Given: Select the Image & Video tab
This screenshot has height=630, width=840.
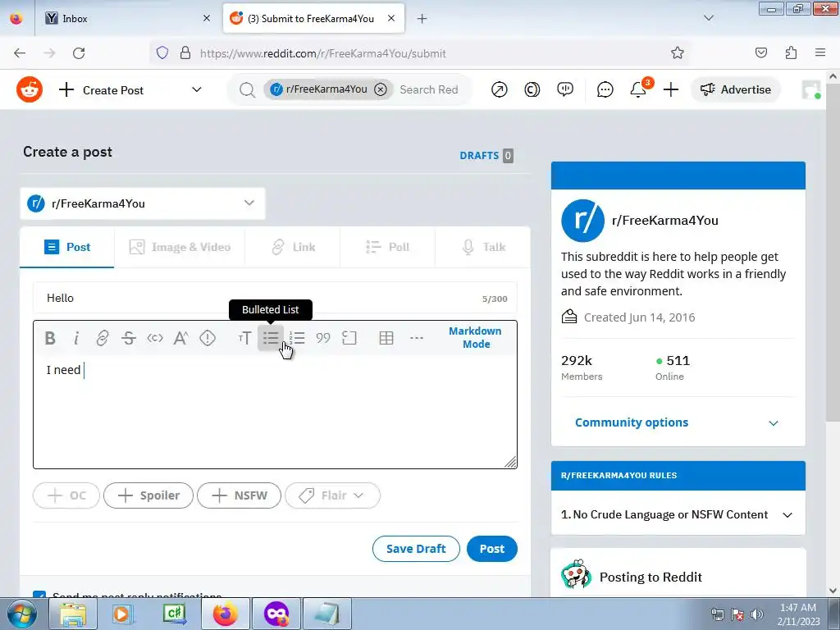Looking at the screenshot, I should 180,247.
